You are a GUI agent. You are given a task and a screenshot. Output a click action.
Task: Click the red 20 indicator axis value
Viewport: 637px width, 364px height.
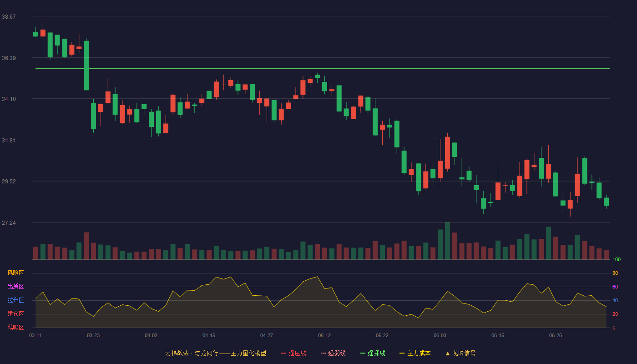[615, 314]
